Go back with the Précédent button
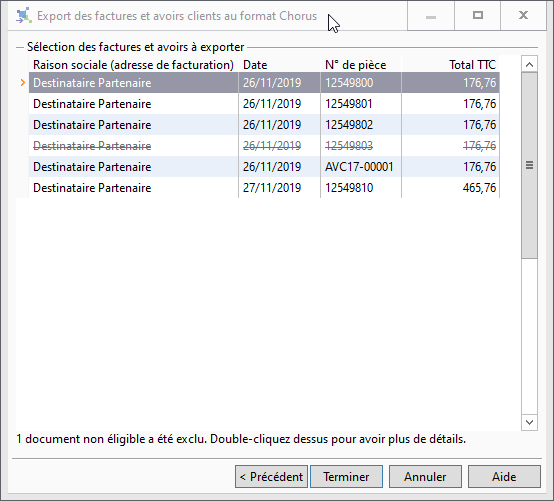This screenshot has width=554, height=501. click(x=271, y=477)
